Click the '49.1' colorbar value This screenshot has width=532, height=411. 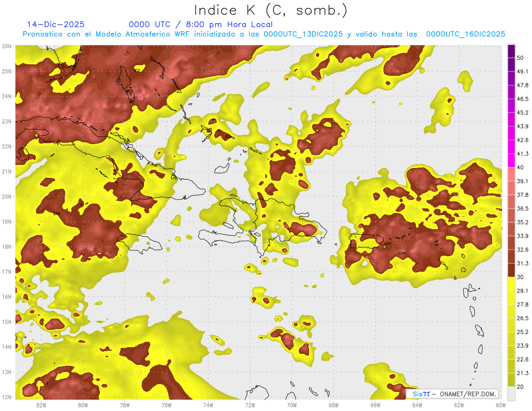coord(523,72)
